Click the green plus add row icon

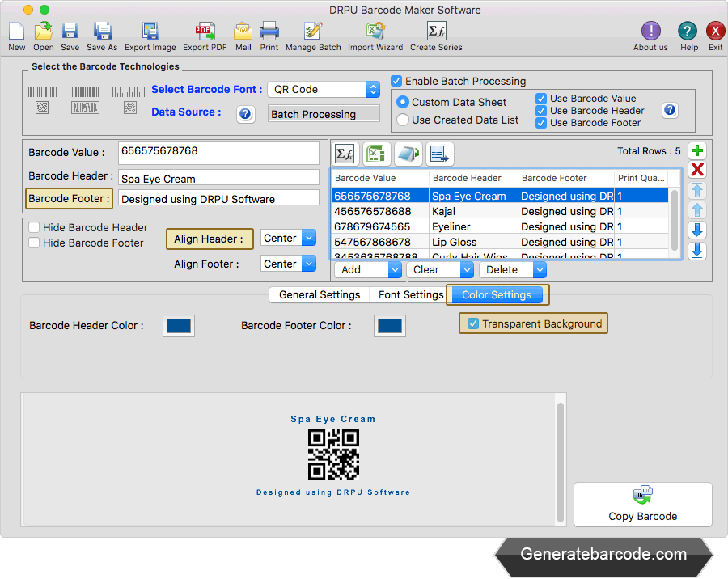pyautogui.click(x=697, y=151)
